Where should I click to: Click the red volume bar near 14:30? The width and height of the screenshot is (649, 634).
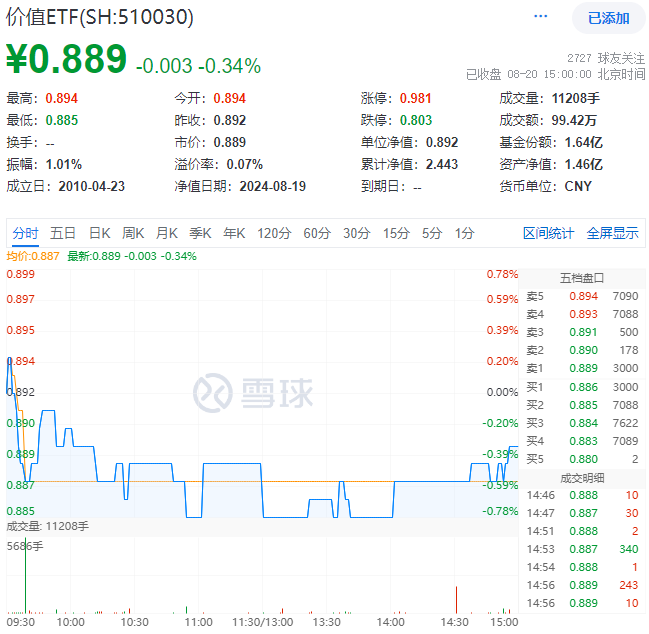(x=456, y=599)
